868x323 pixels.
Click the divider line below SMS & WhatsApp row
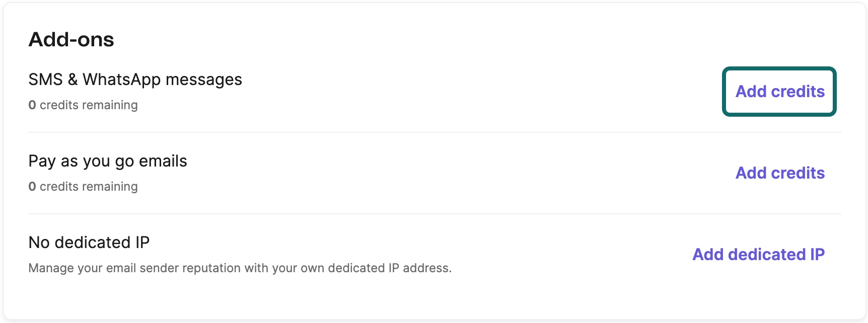pyautogui.click(x=435, y=132)
